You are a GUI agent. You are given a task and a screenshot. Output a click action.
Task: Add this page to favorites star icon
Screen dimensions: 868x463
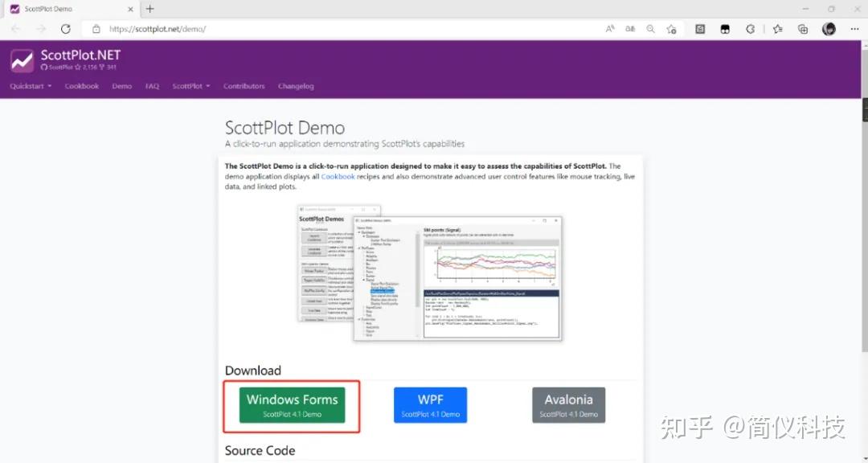671,29
